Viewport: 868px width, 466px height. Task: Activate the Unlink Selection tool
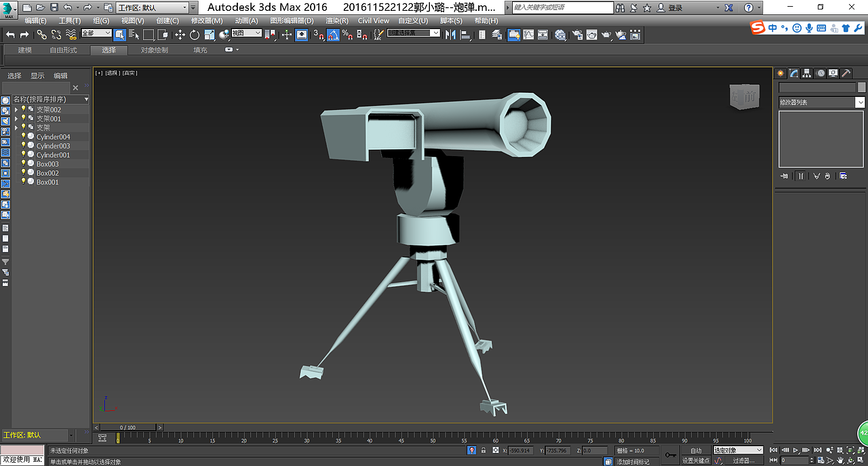click(x=56, y=35)
